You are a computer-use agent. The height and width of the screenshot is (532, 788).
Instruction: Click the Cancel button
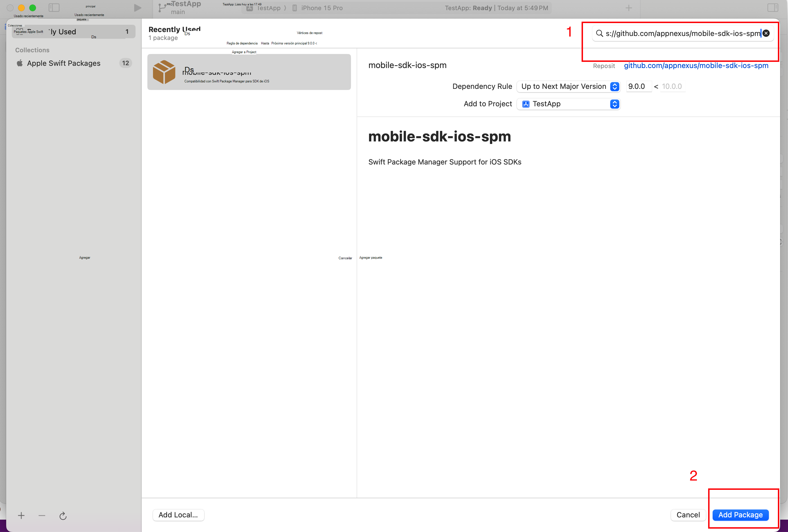(x=688, y=515)
